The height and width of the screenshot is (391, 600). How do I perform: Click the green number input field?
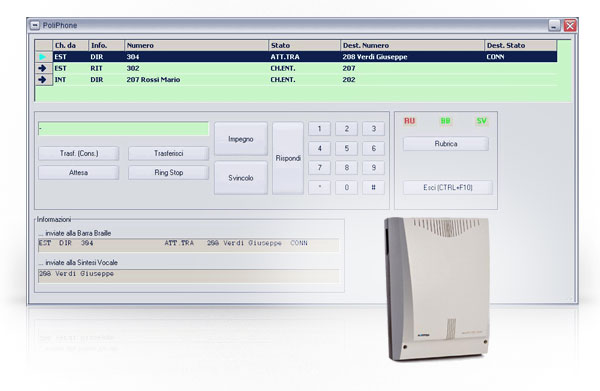click(x=123, y=129)
